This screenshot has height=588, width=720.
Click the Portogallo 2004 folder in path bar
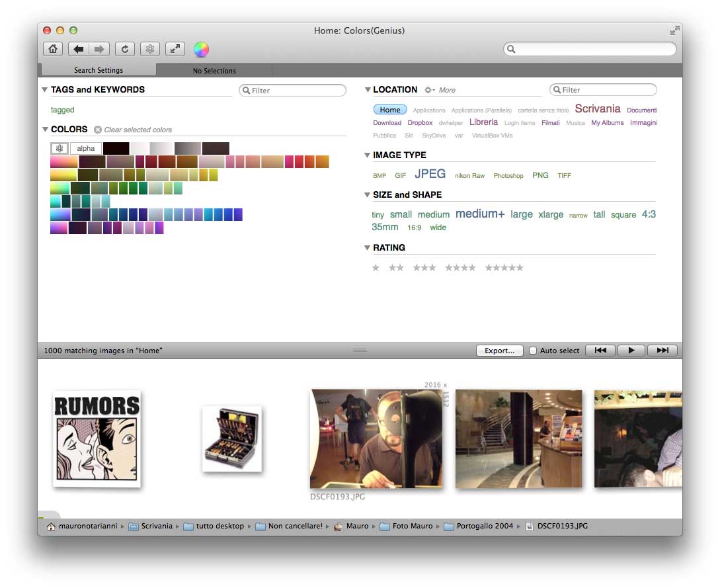pos(479,526)
